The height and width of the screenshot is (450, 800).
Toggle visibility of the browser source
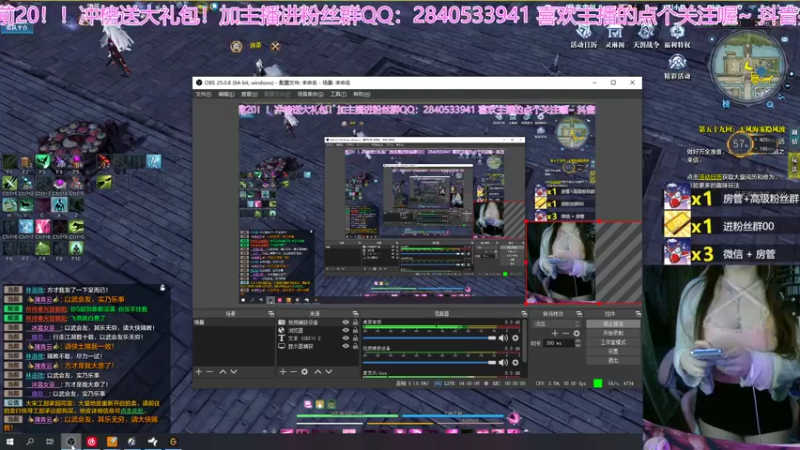click(345, 330)
